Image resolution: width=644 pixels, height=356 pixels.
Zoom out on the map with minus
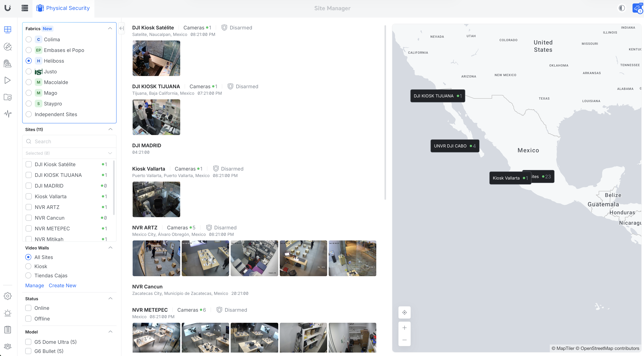(405, 340)
